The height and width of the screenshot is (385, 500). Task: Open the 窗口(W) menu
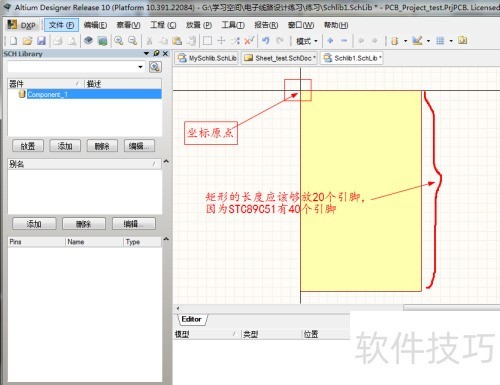301,25
